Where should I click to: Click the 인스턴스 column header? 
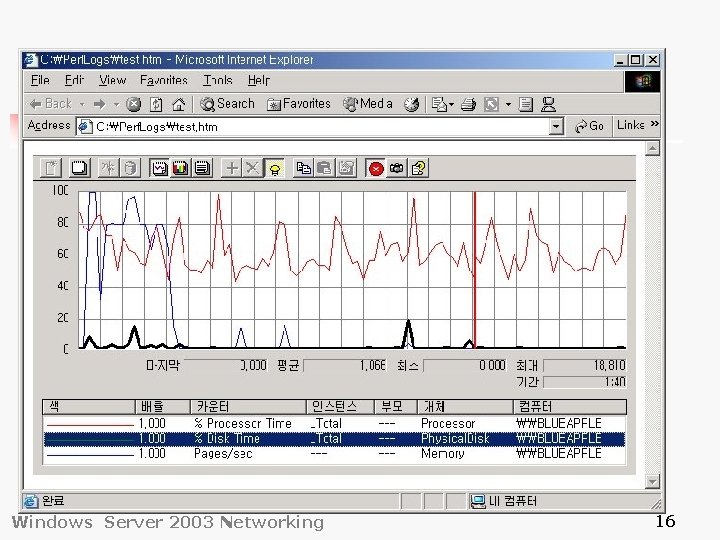[x=340, y=407]
